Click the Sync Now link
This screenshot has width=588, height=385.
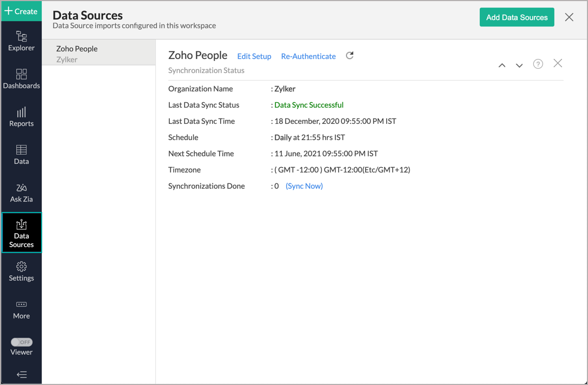click(304, 186)
